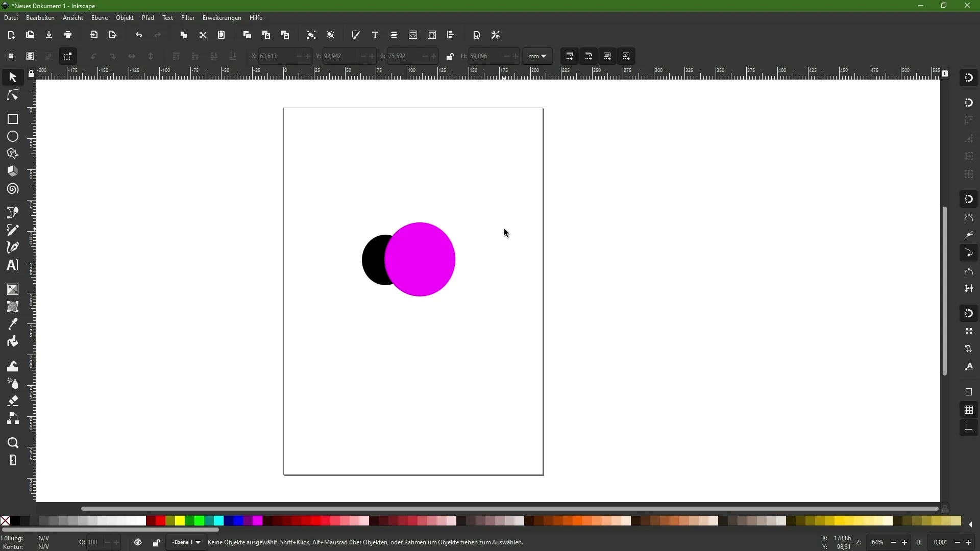Increase the zoom percentage plus button
Screen dimensions: 980x551
[x=904, y=542]
